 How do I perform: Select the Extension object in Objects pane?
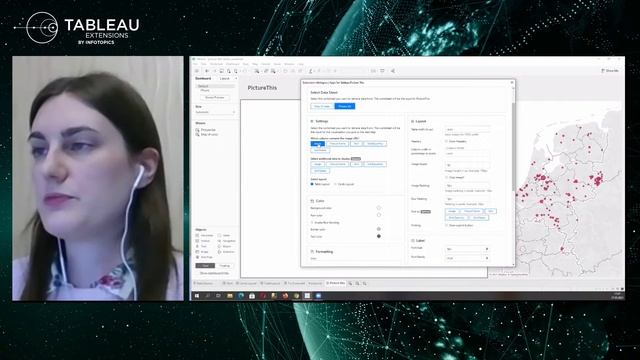coord(226,252)
